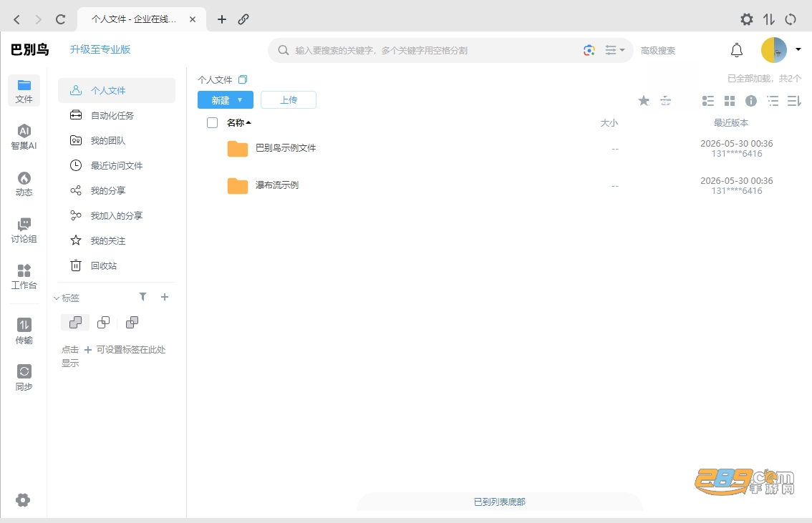Click the rightmost column layout icon
812x523 pixels.
click(794, 100)
